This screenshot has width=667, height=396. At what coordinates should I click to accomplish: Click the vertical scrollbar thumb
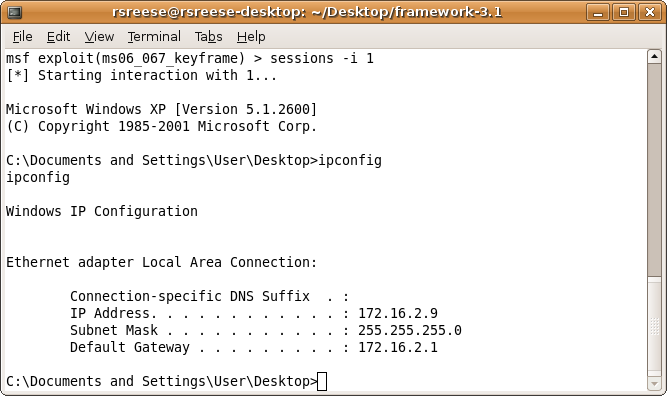tap(654, 170)
